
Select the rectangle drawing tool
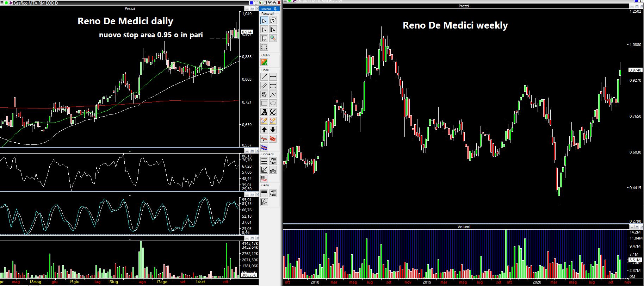tap(264, 103)
